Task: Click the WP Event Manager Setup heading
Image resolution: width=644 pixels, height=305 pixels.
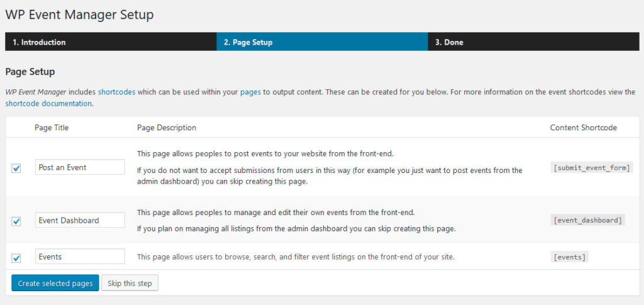Action: point(80,14)
